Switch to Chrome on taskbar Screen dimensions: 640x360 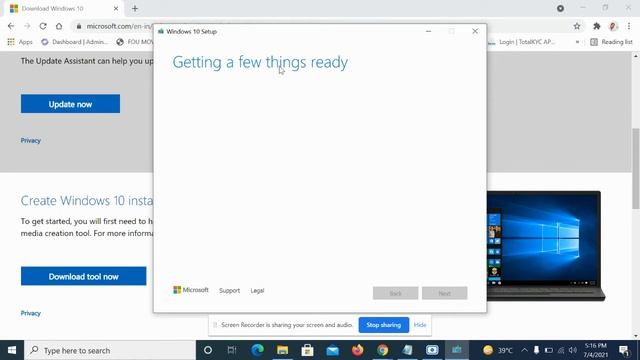tap(382, 350)
